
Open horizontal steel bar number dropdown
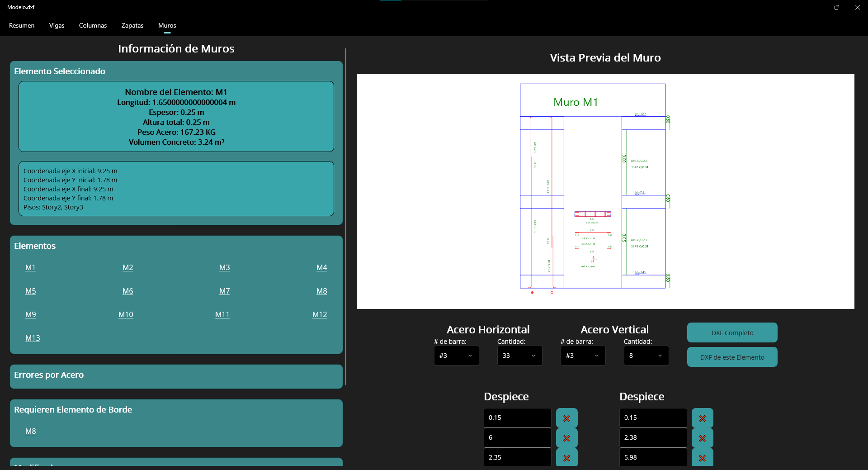tap(456, 356)
